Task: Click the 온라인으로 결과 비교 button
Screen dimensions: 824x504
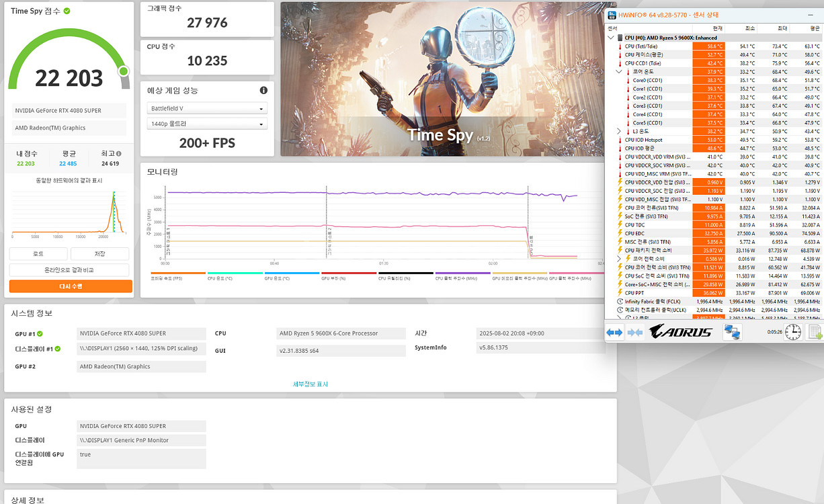Action: tap(71, 269)
